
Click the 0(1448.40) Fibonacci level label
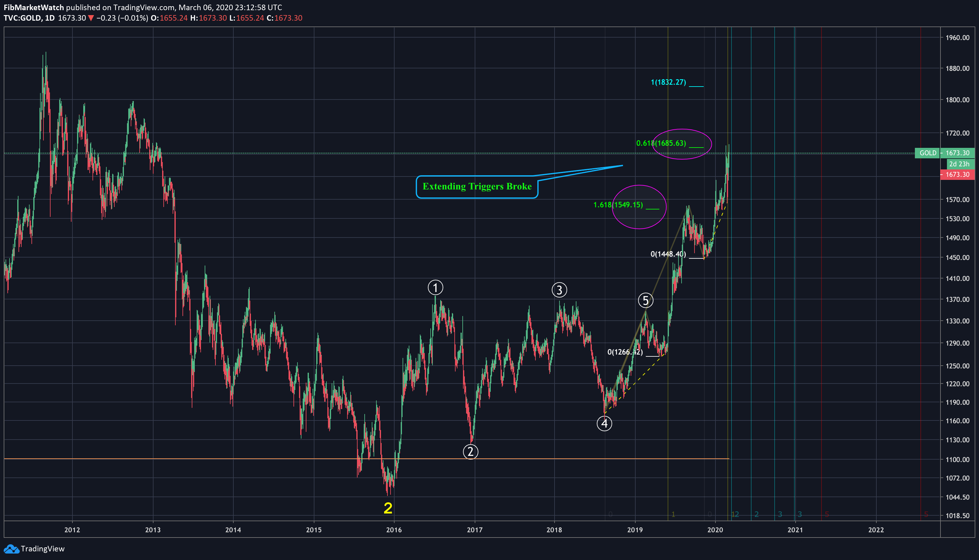click(668, 254)
